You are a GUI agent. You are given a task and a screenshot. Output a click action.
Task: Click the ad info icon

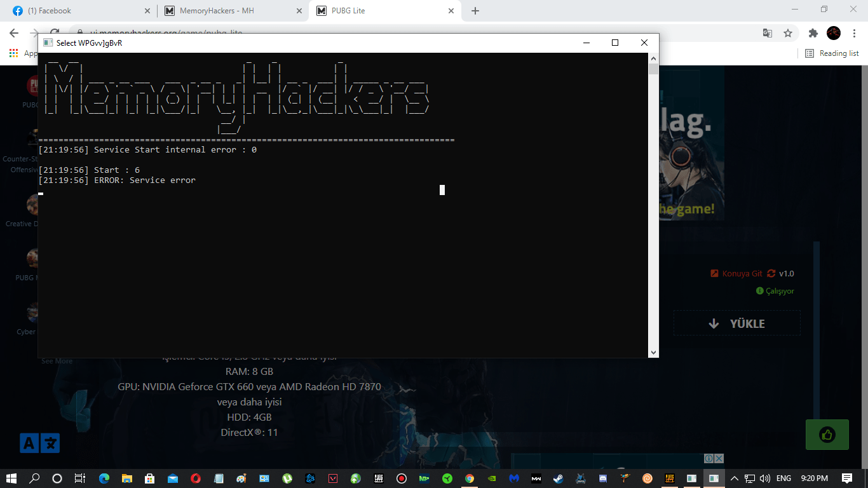709,459
